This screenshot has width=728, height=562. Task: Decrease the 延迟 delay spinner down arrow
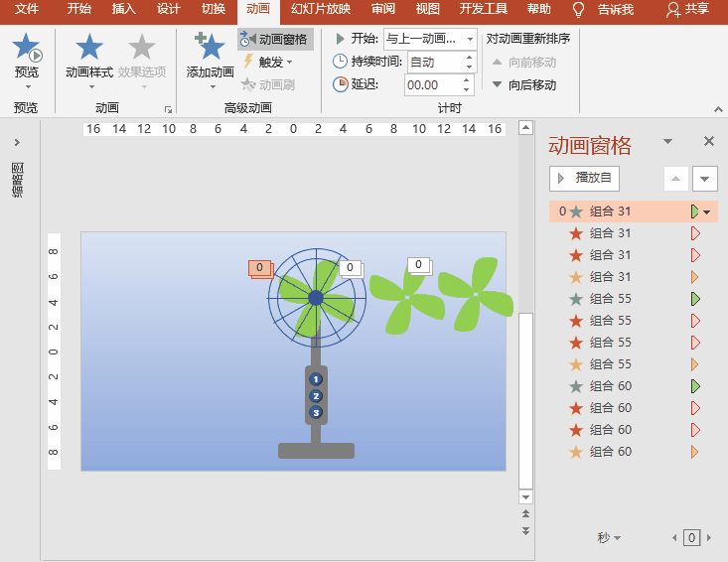point(467,90)
